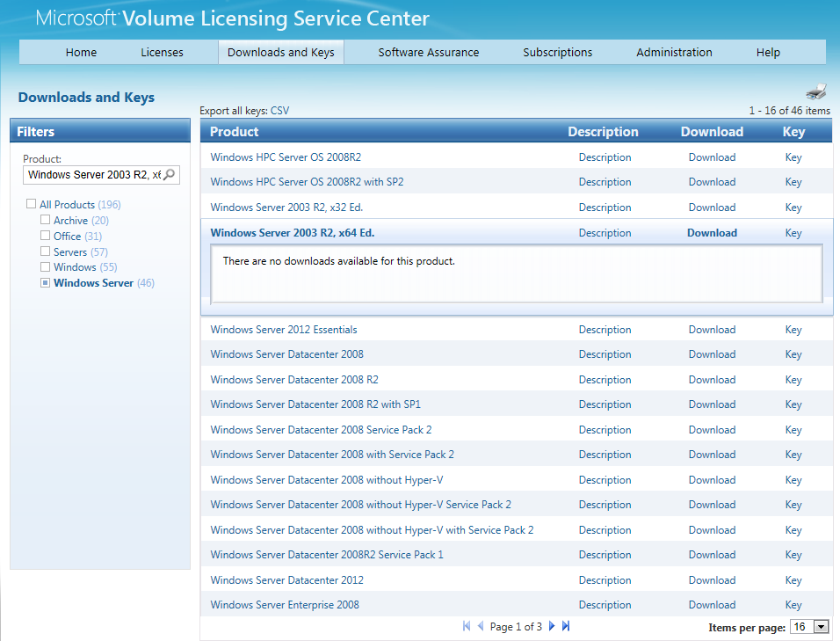Click the Download column header
840x641 pixels.
point(712,132)
